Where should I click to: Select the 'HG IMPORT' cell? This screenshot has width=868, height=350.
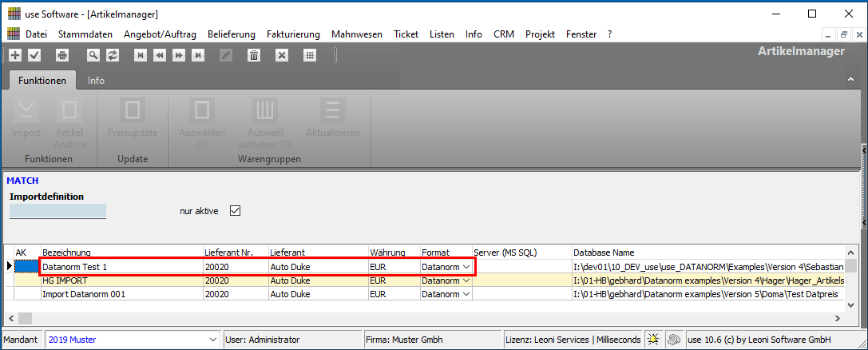pos(121,280)
